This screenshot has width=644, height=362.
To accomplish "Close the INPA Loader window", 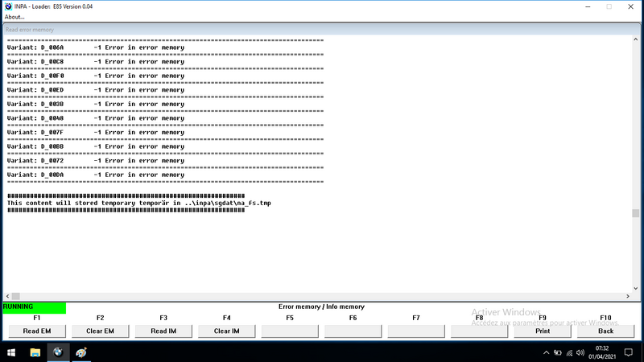I will click(x=631, y=6).
